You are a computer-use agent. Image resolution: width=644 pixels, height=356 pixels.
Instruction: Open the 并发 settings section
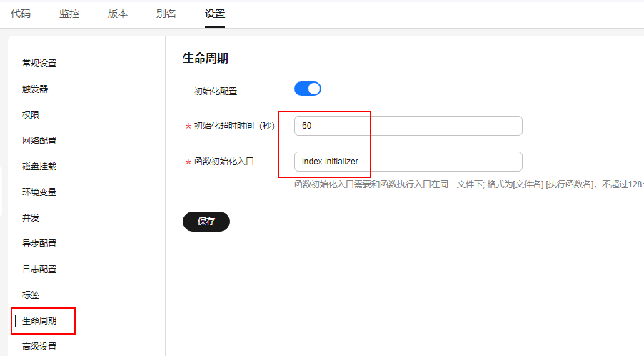[x=31, y=218]
